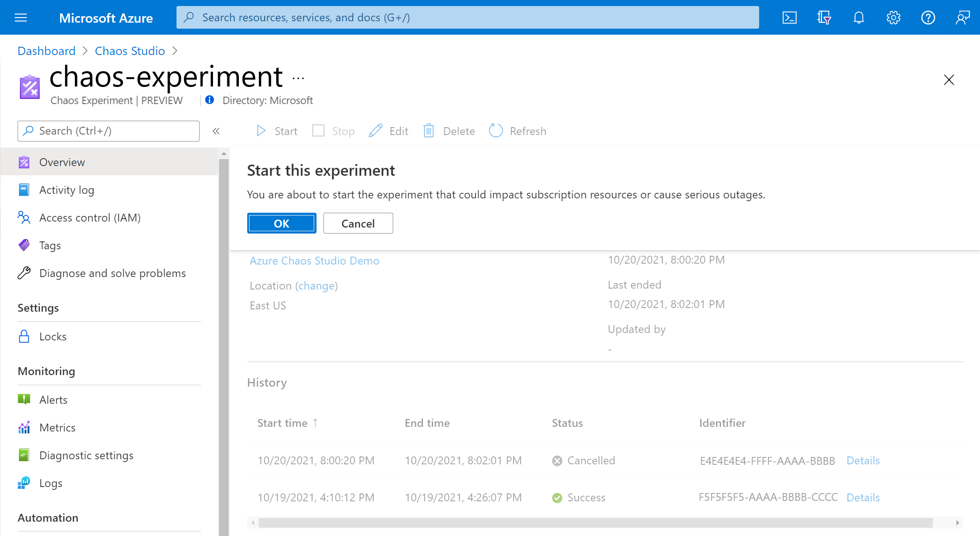Click the Start experiment icon

(262, 131)
